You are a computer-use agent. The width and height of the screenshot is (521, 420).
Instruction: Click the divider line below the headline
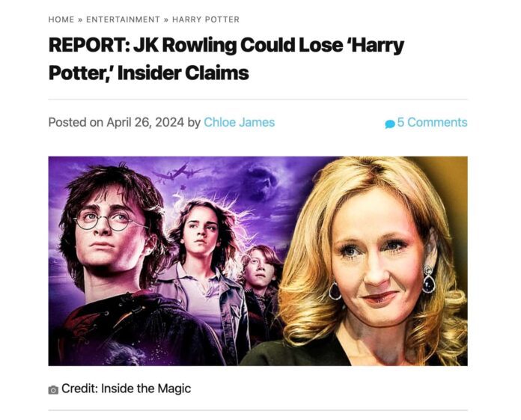(258, 99)
